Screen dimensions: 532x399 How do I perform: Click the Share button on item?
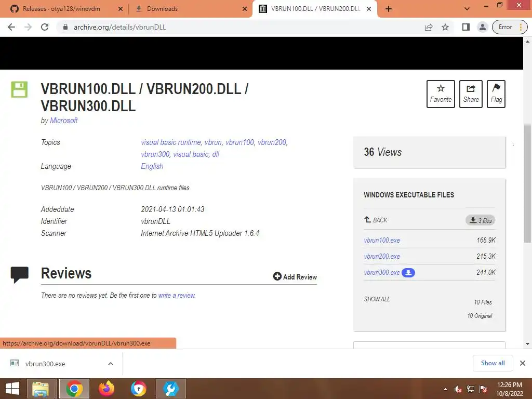pos(471,94)
